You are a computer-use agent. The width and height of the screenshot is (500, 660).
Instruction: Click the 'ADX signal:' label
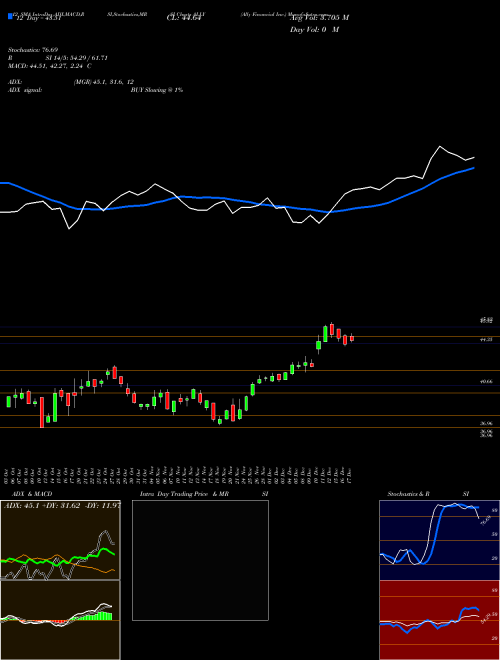[25, 90]
